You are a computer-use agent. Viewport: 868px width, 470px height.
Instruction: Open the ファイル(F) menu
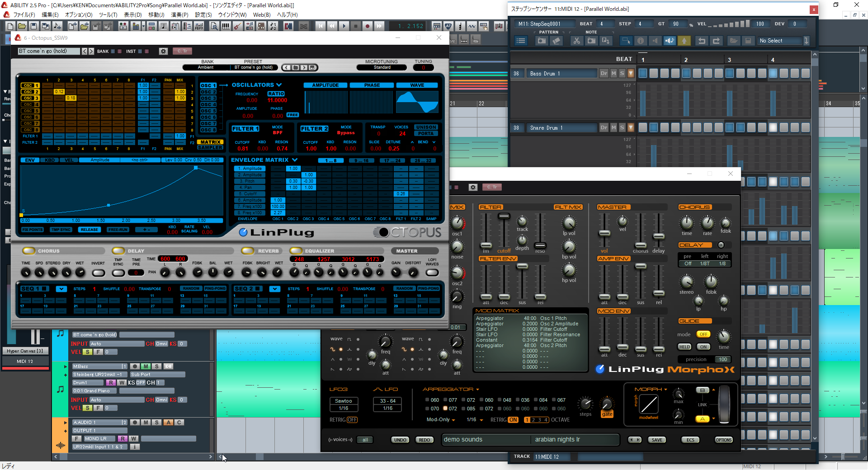point(24,14)
